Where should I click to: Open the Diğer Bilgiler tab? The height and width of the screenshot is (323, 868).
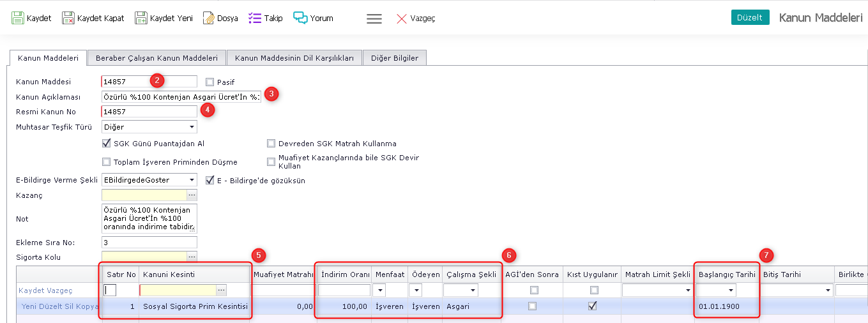click(x=395, y=58)
